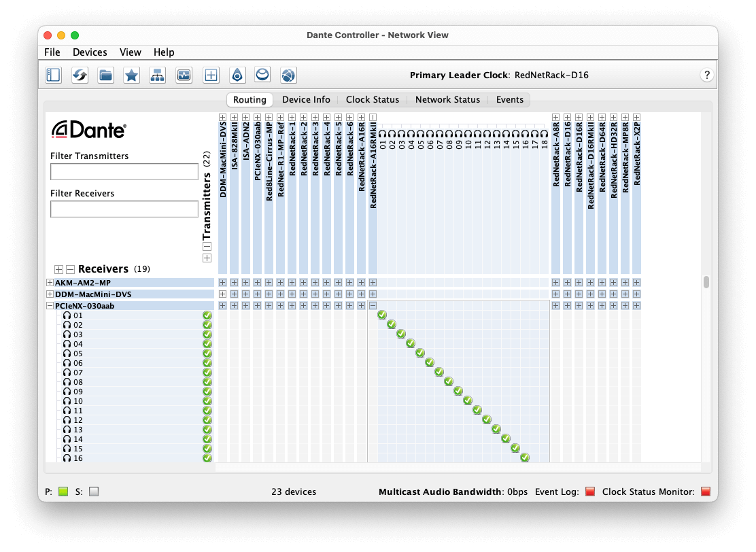Click the green primary network P indicator
The width and height of the screenshot is (756, 552).
(x=63, y=491)
